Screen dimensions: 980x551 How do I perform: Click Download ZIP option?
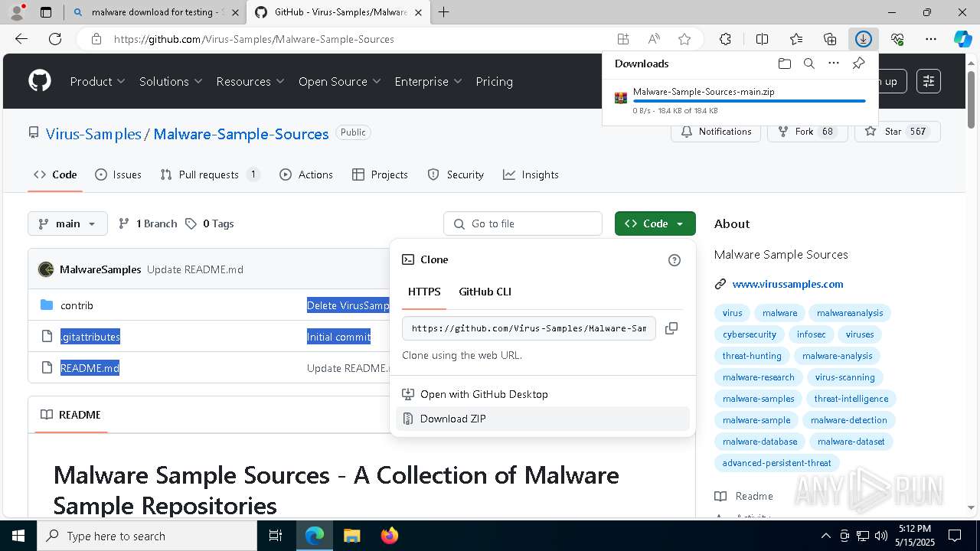[x=543, y=419]
